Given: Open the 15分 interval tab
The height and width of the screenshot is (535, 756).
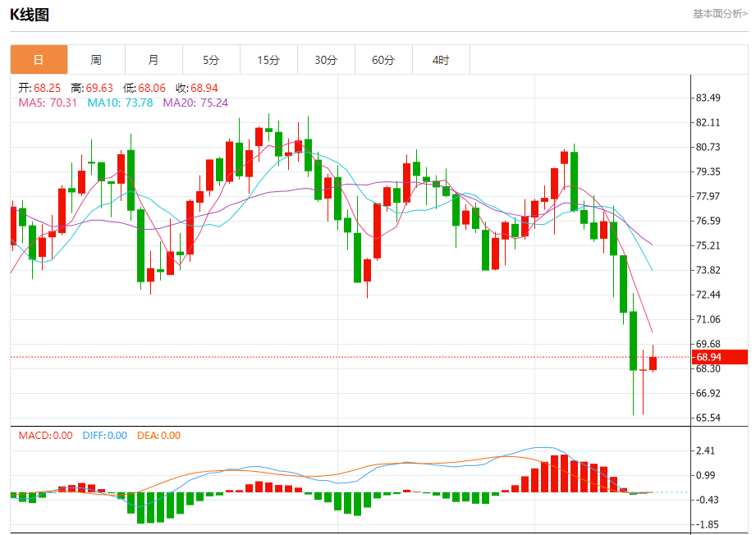Looking at the screenshot, I should [x=268, y=60].
